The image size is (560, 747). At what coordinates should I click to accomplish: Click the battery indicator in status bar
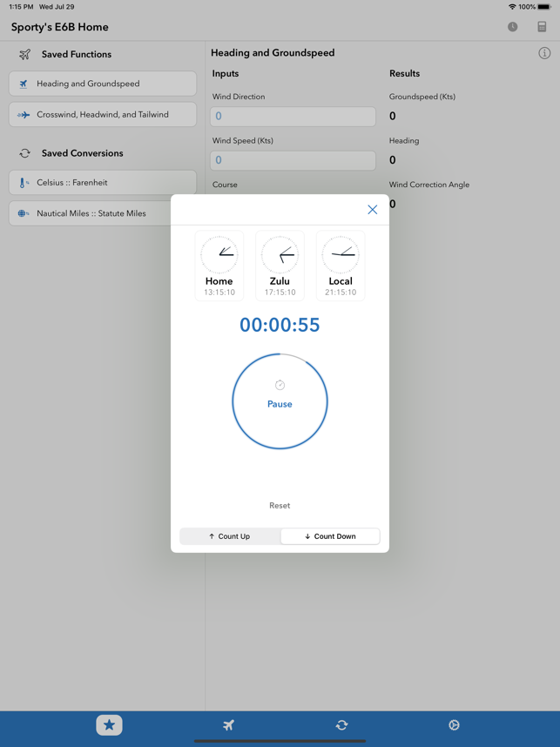tap(544, 7)
